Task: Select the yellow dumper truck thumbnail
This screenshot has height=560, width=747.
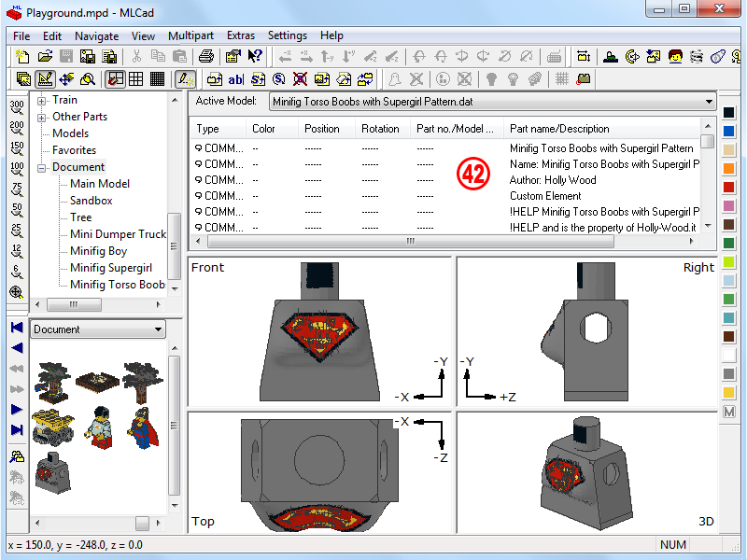Action: point(53,427)
